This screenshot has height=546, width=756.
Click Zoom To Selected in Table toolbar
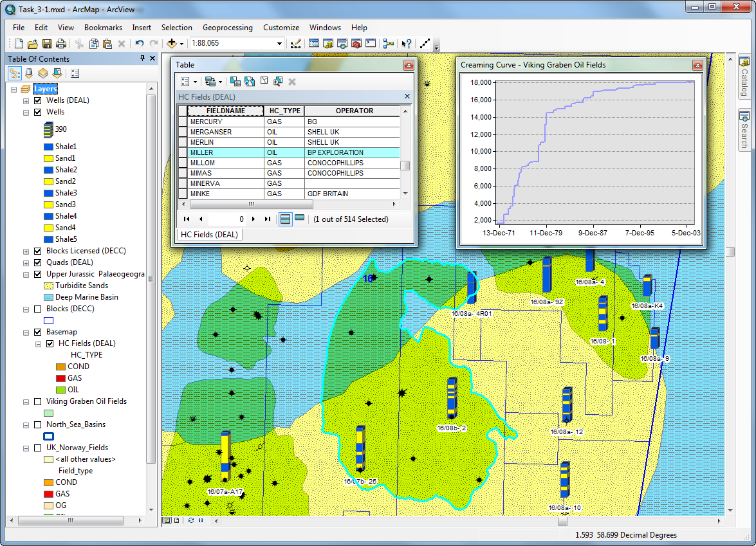click(x=277, y=82)
